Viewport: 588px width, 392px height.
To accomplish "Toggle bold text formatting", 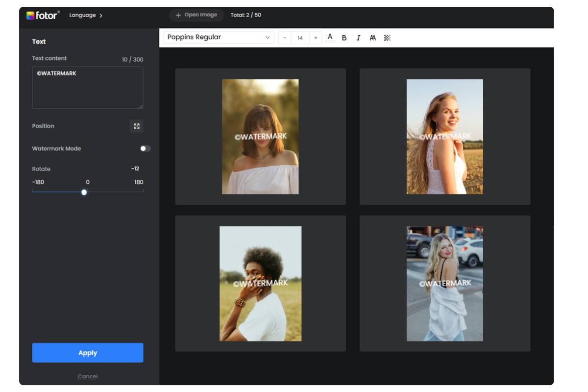I will click(x=344, y=37).
